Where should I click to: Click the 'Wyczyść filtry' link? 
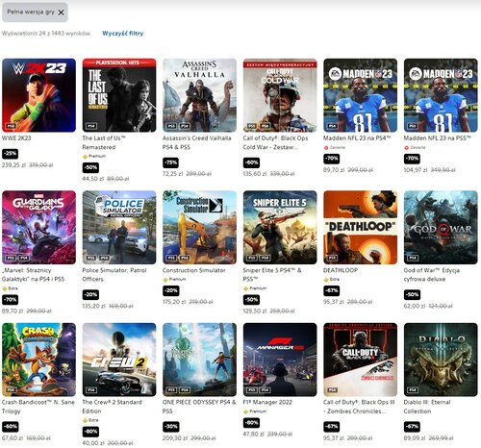[x=122, y=34]
